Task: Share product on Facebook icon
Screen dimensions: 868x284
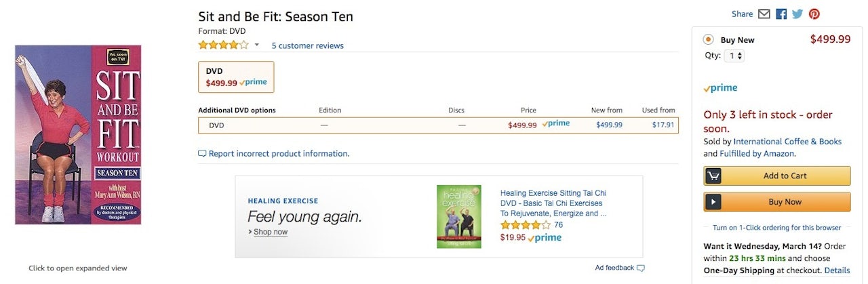Action: 781,14
